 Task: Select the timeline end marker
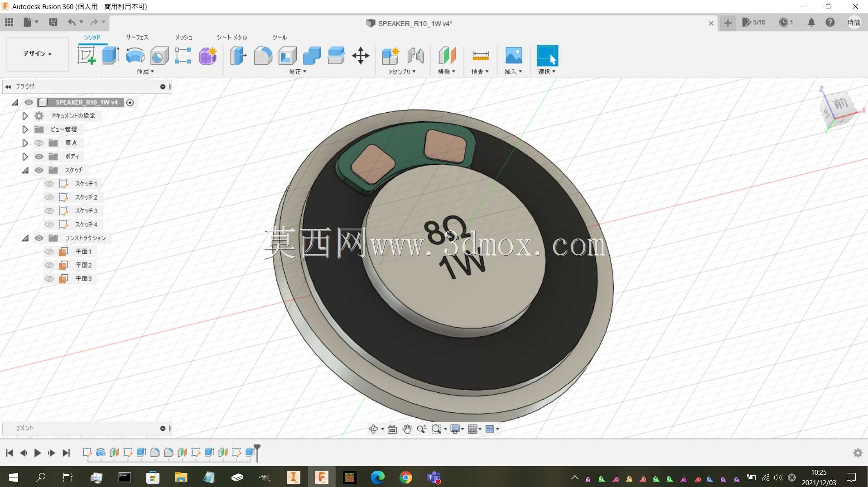tap(257, 452)
